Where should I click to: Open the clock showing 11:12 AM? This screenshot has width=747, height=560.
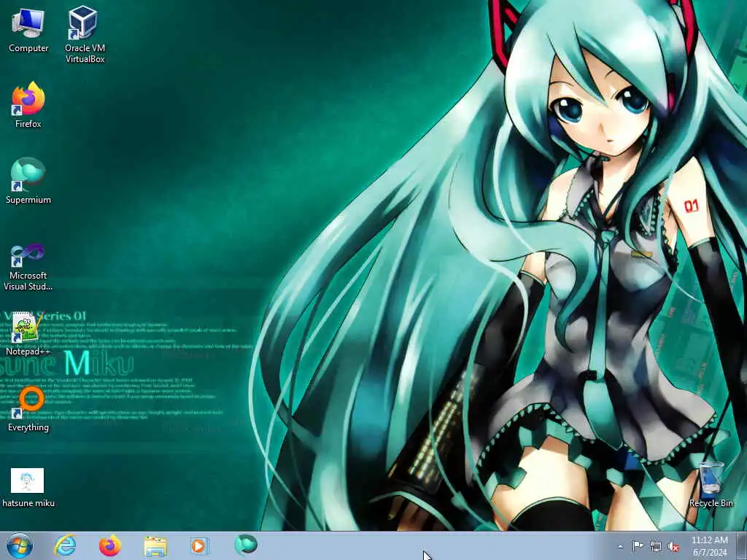(710, 545)
